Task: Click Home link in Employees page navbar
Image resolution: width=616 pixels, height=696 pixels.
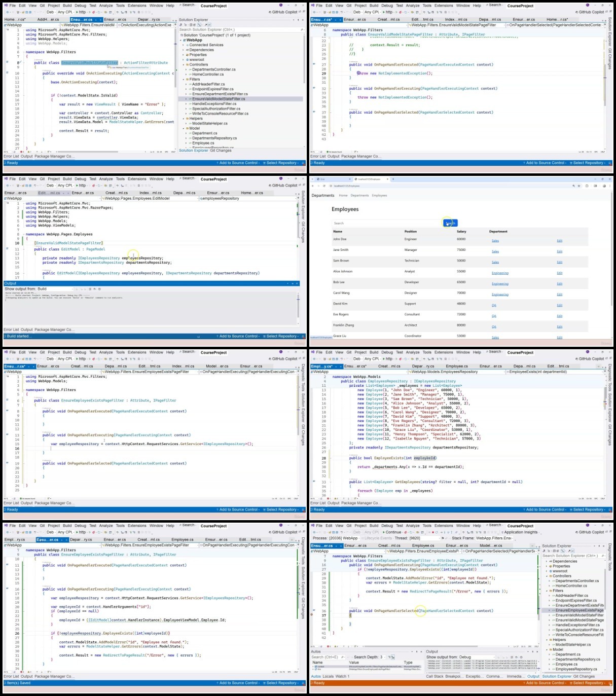Action: 343,195
